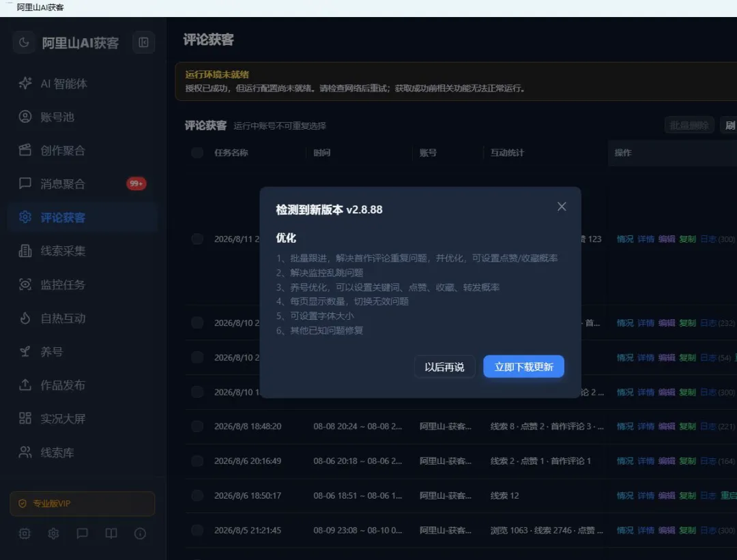Open 日志 (164) for 2026/8/6 20:16:49 row
This screenshot has width=737, height=560.
click(x=717, y=461)
